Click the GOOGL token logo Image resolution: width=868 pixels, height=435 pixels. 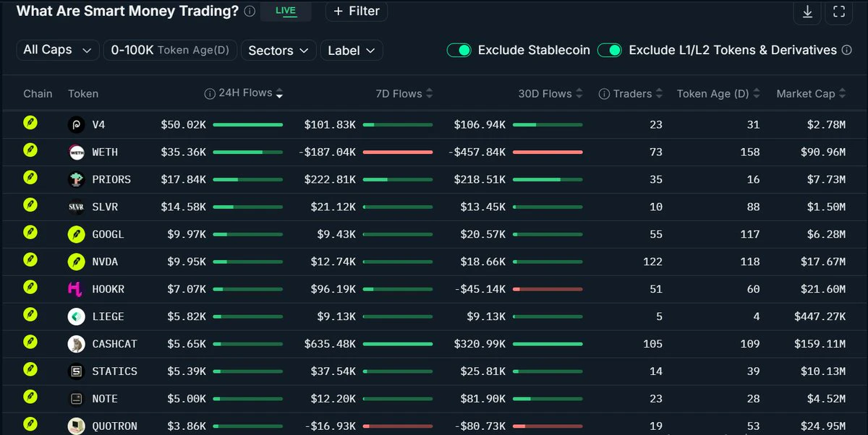click(76, 234)
